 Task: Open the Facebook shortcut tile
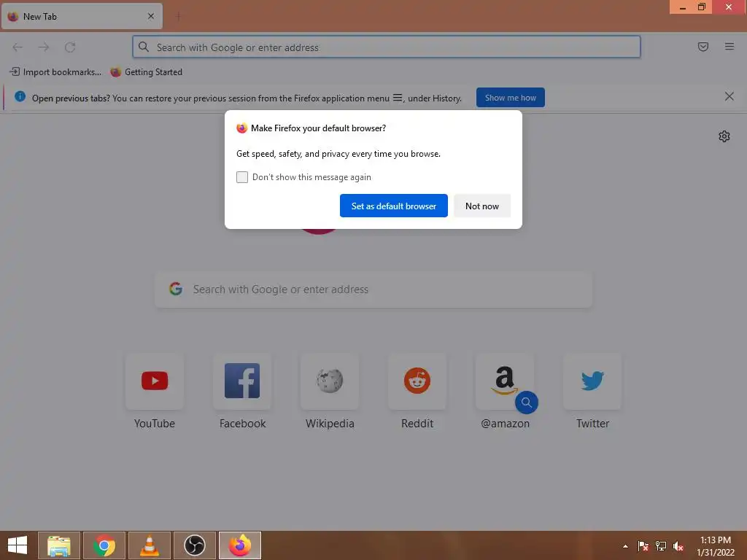coord(242,381)
